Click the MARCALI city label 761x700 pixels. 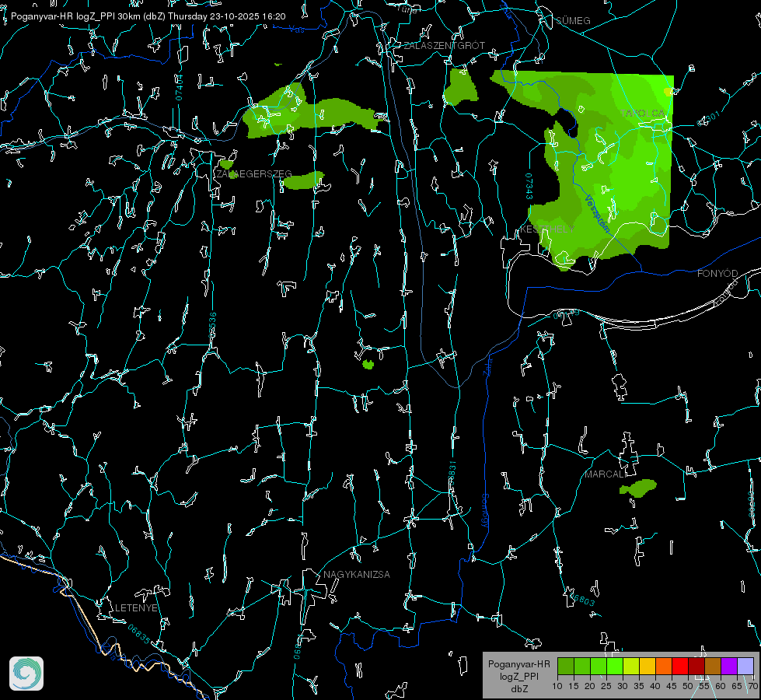(606, 474)
